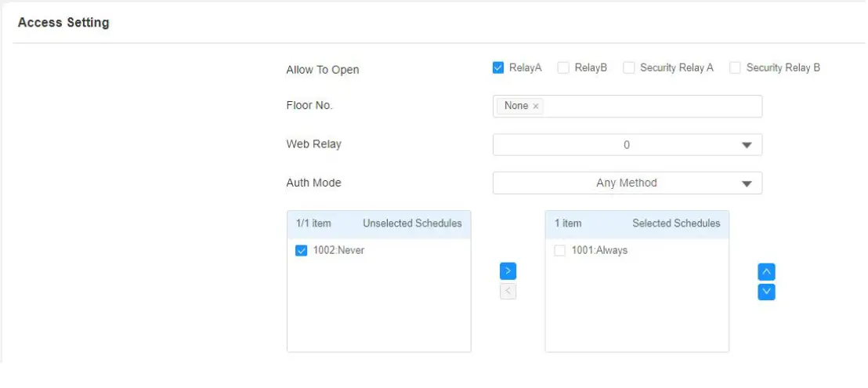Click the 1002:Never schedule label

tap(338, 251)
